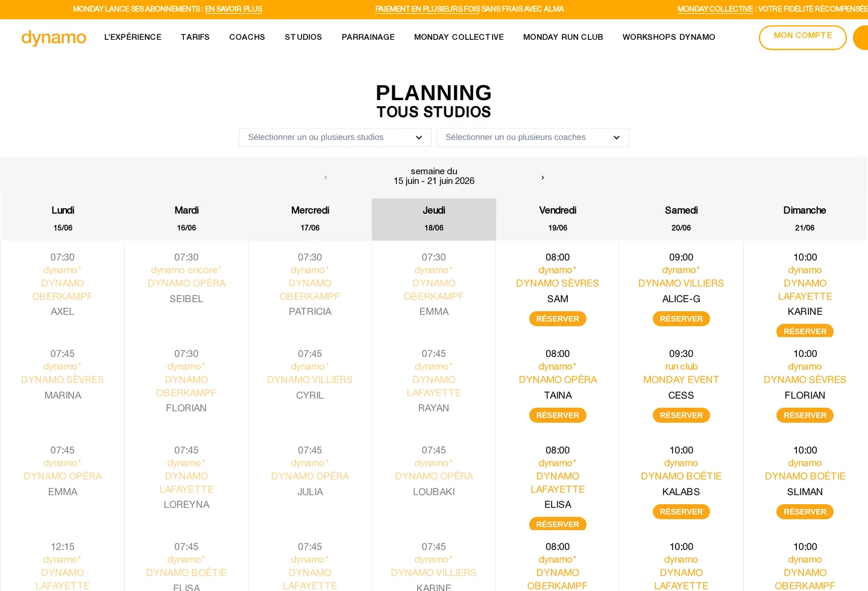Screen dimensions: 868x591
Task: Click the 'MONDAY EVENT' location label
Action: point(681,380)
